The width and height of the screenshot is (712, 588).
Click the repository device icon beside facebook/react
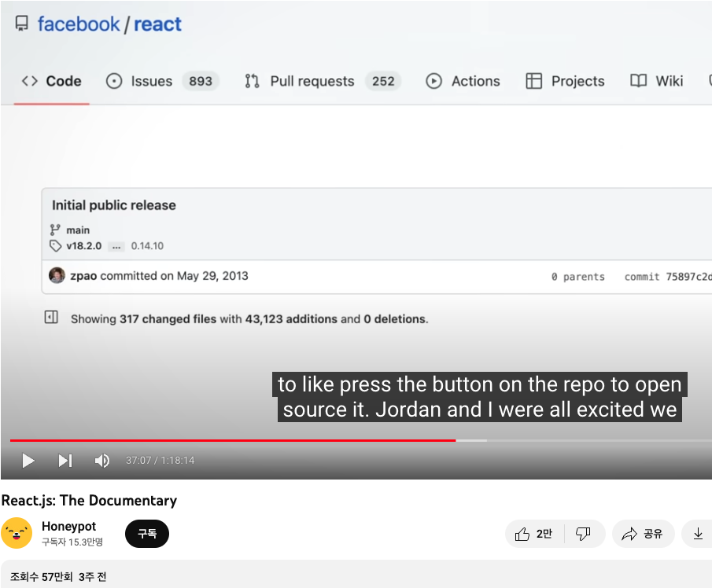coord(20,24)
